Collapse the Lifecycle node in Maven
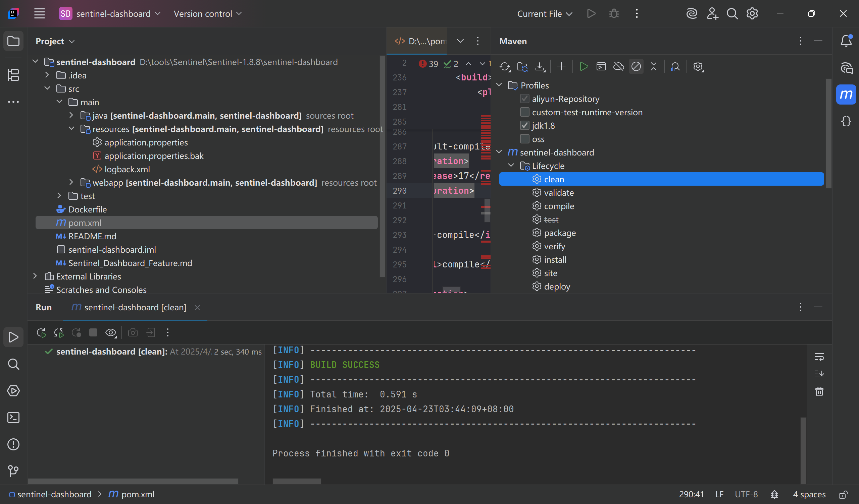The width and height of the screenshot is (859, 504). click(511, 166)
